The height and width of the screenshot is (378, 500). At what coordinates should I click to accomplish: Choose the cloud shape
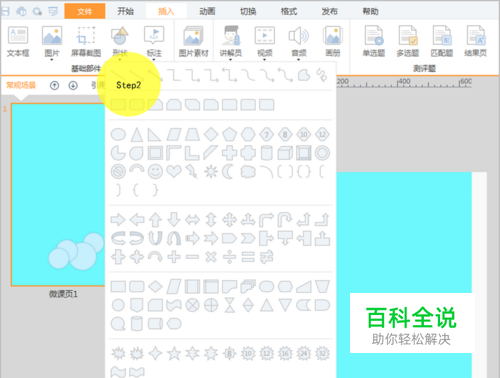coord(248,172)
